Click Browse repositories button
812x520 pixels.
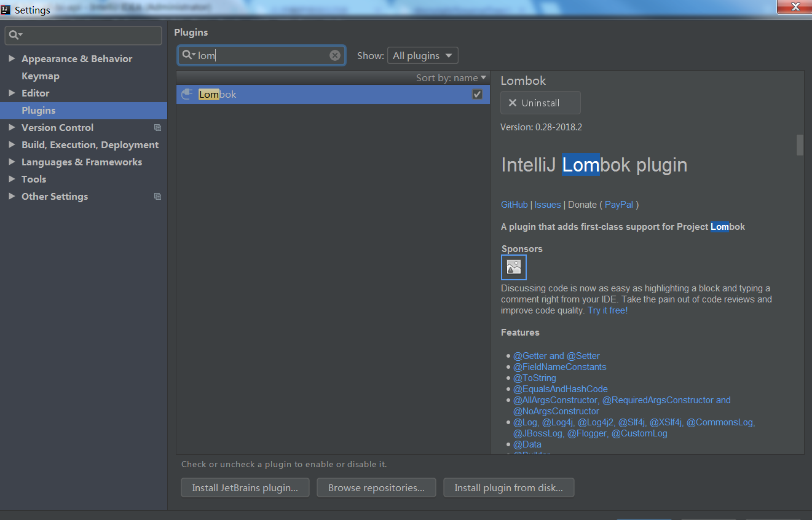(x=376, y=487)
